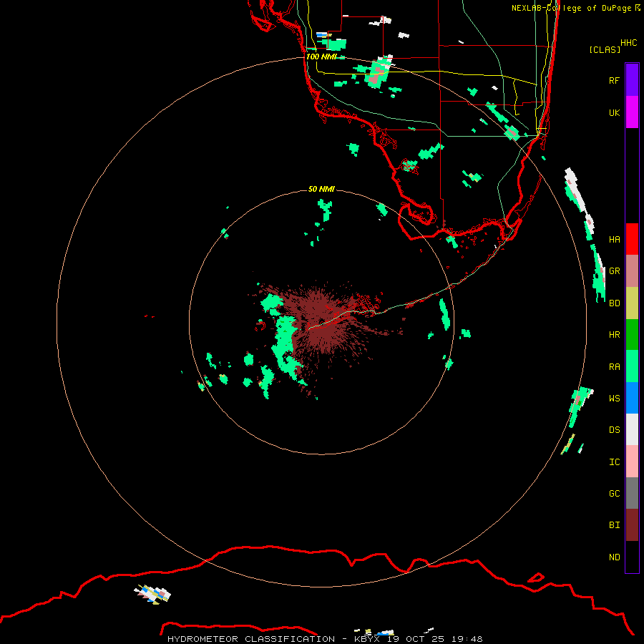The width and height of the screenshot is (644, 644).
Task: Click the "KBYX" radar site identifier
Action: point(367,639)
